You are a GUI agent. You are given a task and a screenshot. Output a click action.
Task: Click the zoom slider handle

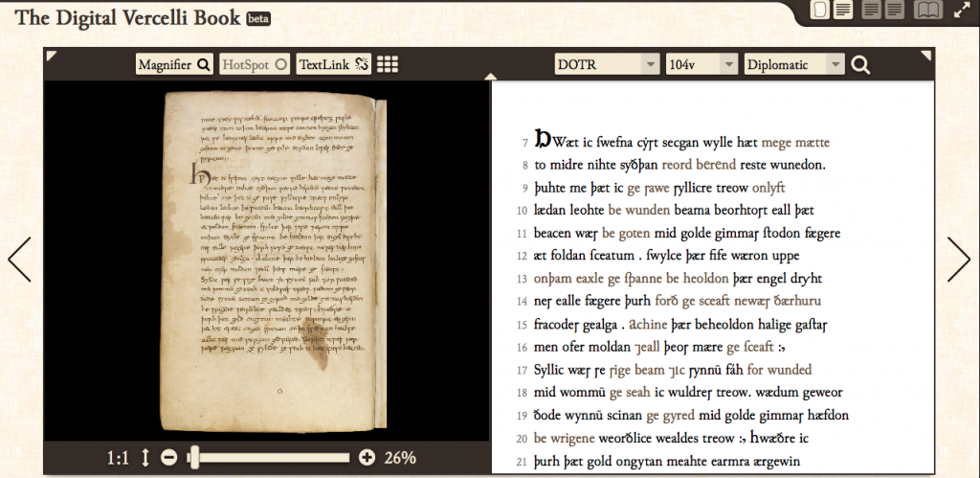pyautogui.click(x=193, y=458)
